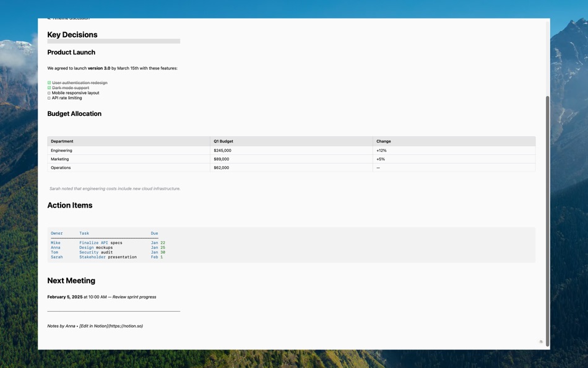This screenshot has width=588, height=368.
Task: Click the Operations table cell
Action: tap(129, 167)
